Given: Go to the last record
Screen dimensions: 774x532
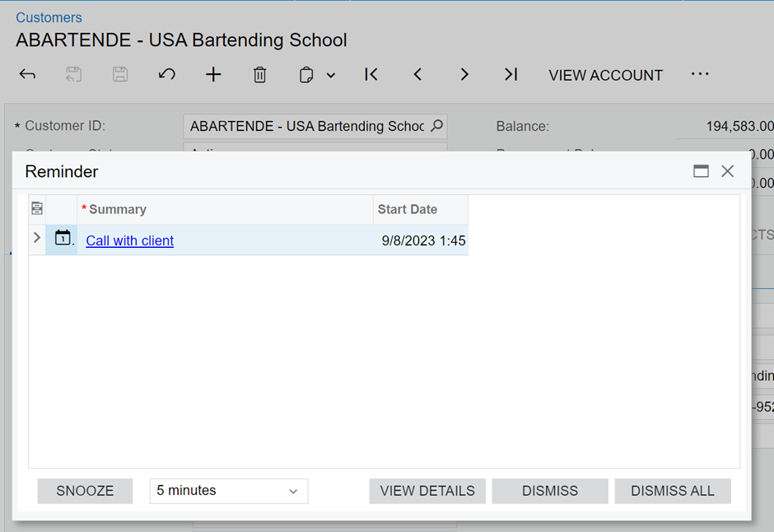Looking at the screenshot, I should tap(511, 75).
